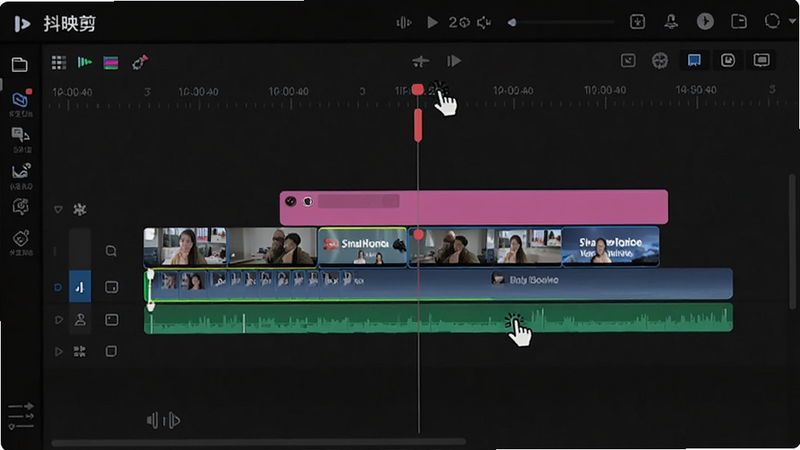This screenshot has height=450, width=800.
Task: Open notifications via the bell icon
Action: click(671, 21)
